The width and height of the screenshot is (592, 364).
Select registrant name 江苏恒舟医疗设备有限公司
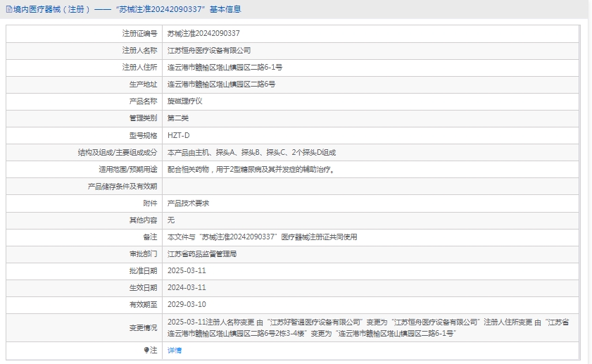click(209, 51)
